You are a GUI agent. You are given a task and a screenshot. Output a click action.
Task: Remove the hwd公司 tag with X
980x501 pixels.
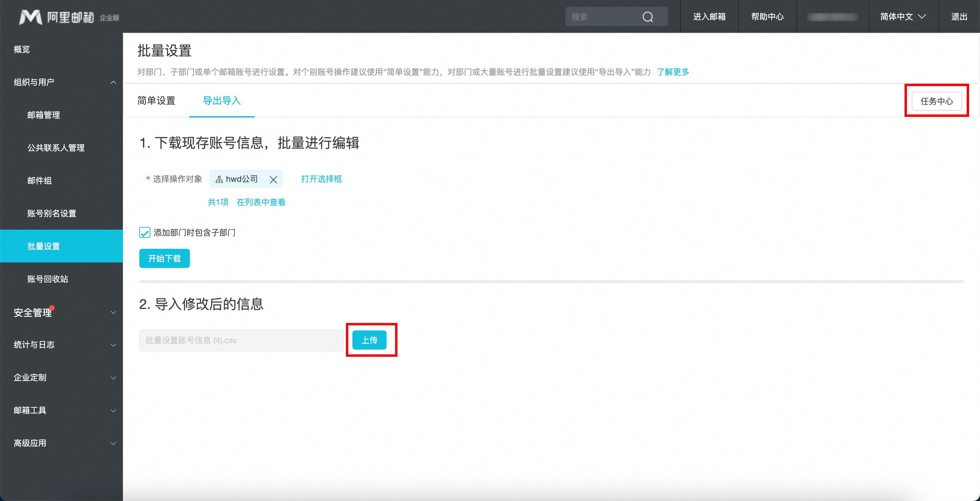pyautogui.click(x=273, y=179)
